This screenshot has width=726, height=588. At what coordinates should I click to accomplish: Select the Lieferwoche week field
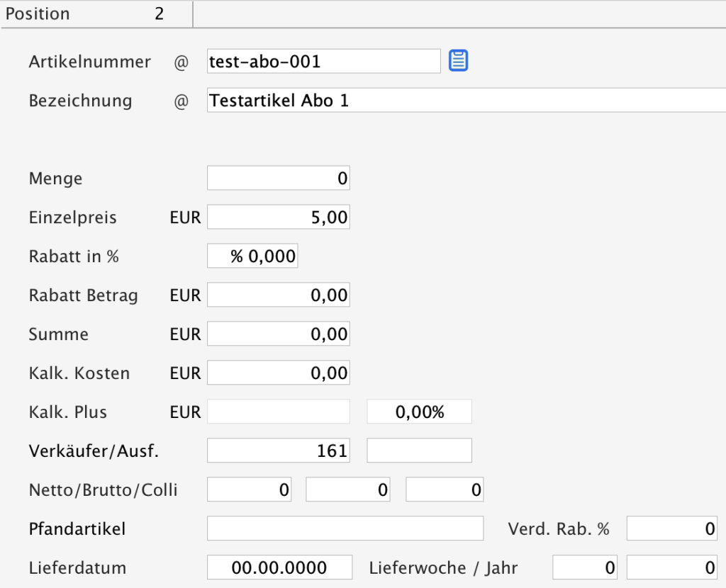[584, 567]
